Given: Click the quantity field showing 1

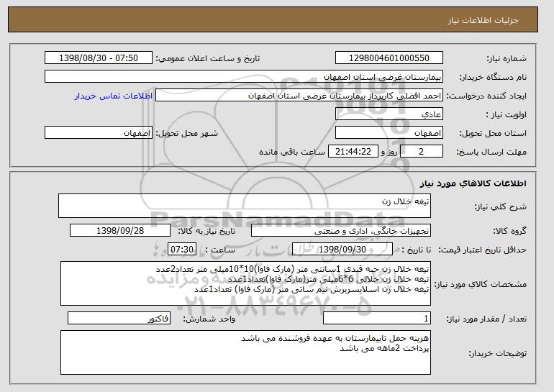Looking at the screenshot, I should 377,318.
